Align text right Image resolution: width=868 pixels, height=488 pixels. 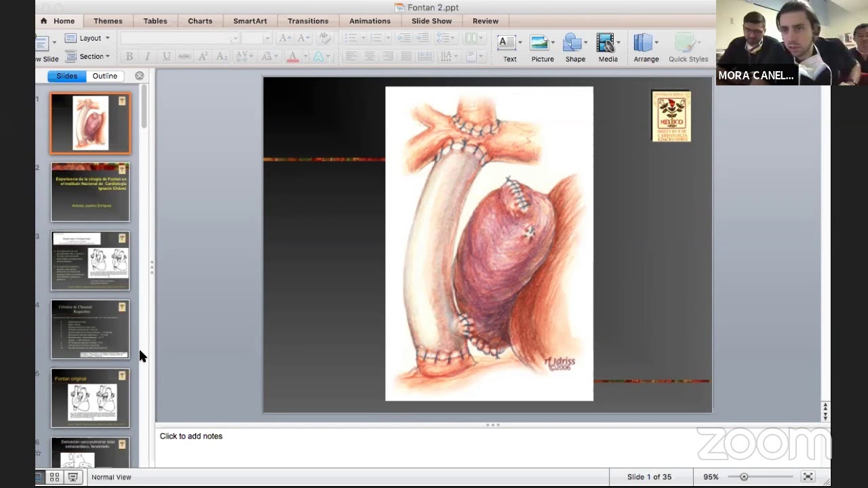click(x=388, y=56)
